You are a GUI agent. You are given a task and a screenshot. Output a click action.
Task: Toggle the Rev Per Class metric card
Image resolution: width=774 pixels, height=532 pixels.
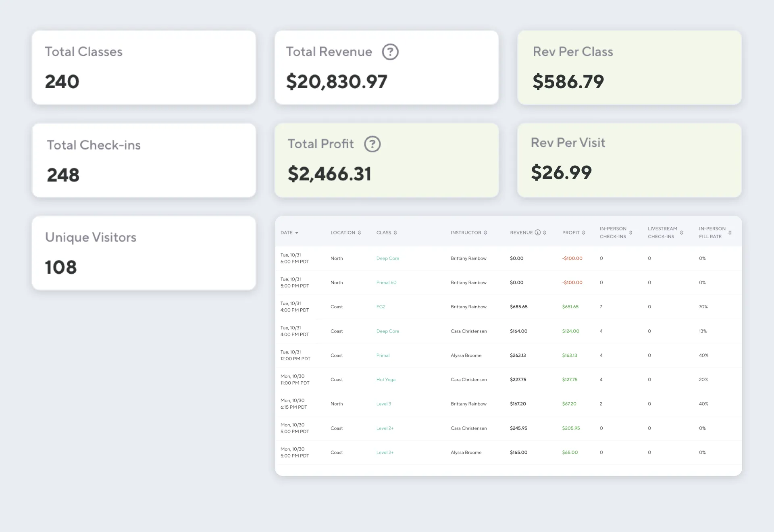coord(630,67)
